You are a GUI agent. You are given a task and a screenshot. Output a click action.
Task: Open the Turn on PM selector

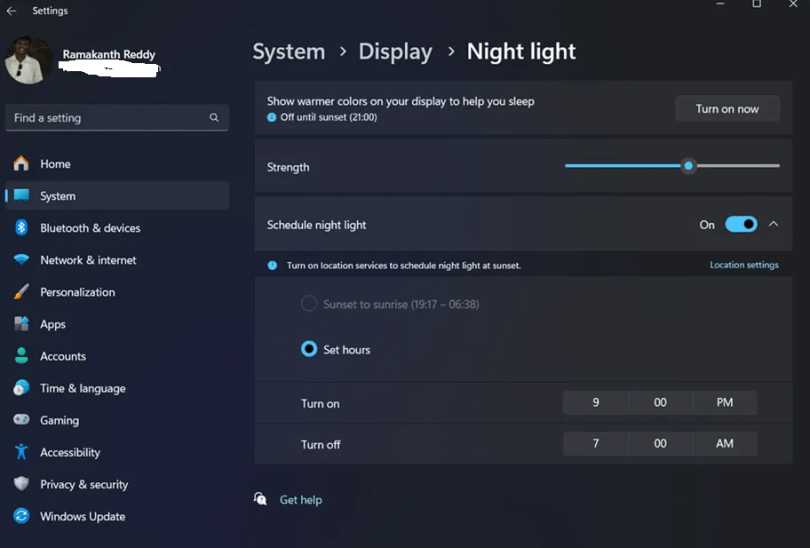point(725,402)
